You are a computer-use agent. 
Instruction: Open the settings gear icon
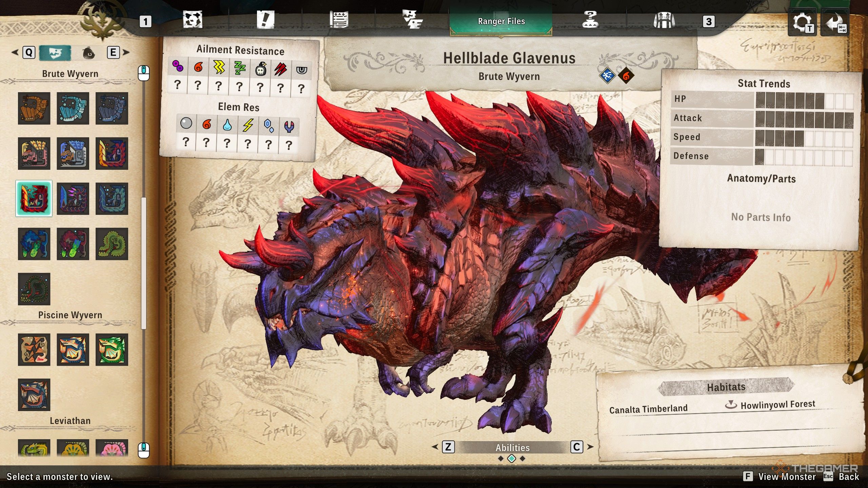(x=802, y=22)
